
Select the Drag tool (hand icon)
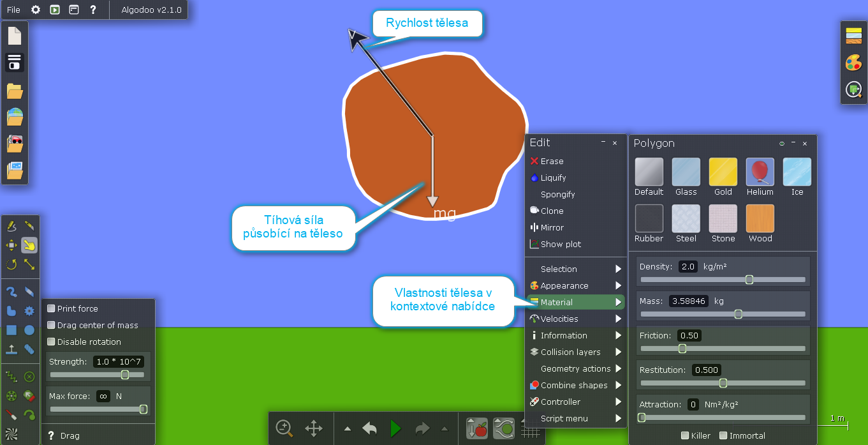click(x=29, y=245)
